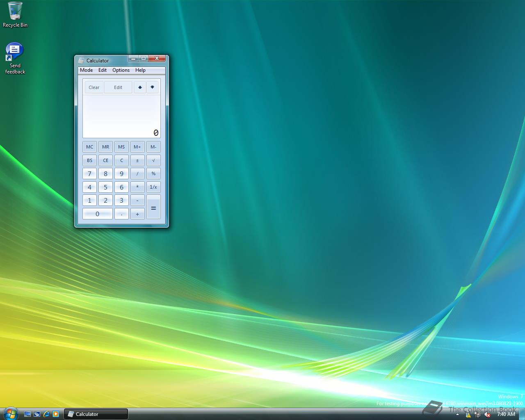
Task: Click the * multiply key
Action: tap(137, 187)
